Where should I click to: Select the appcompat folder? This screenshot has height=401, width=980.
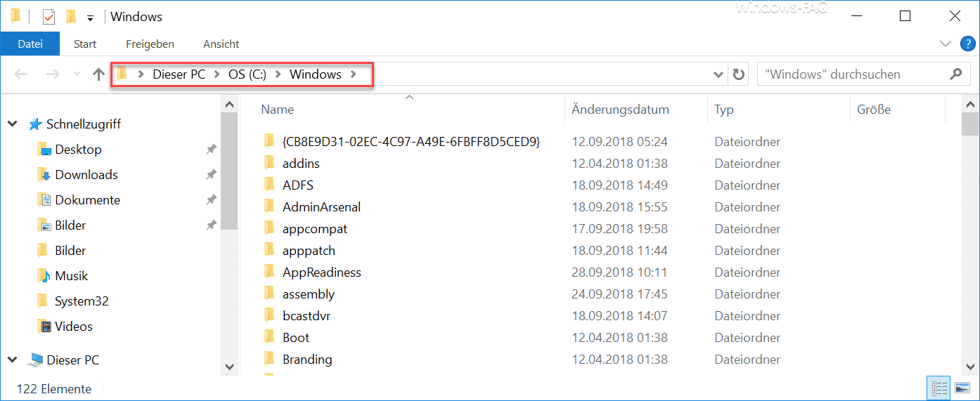315,229
